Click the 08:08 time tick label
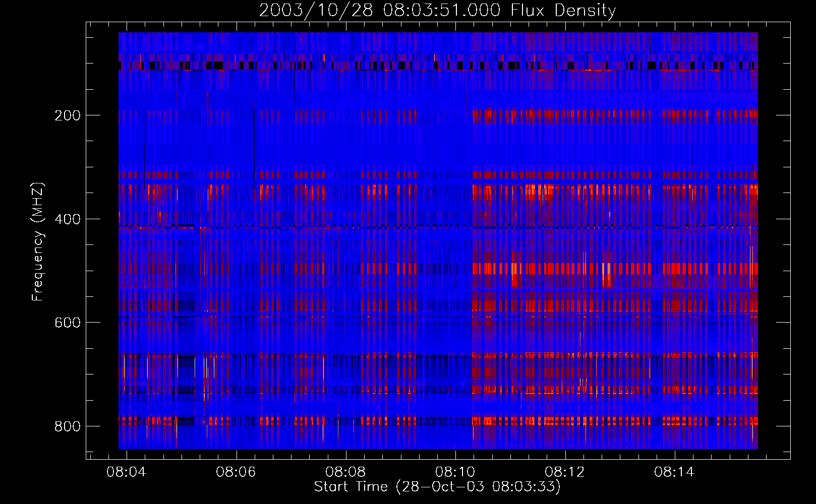This screenshot has height=504, width=816. pyautogui.click(x=345, y=472)
